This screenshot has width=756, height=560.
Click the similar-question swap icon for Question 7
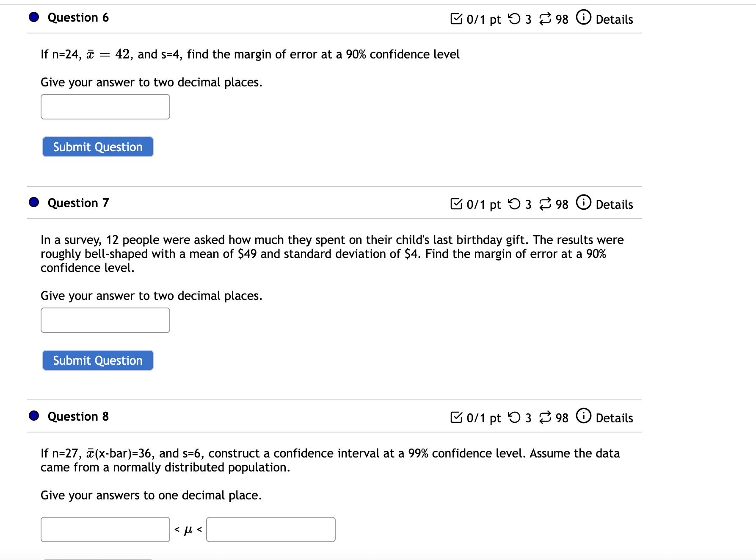point(545,203)
